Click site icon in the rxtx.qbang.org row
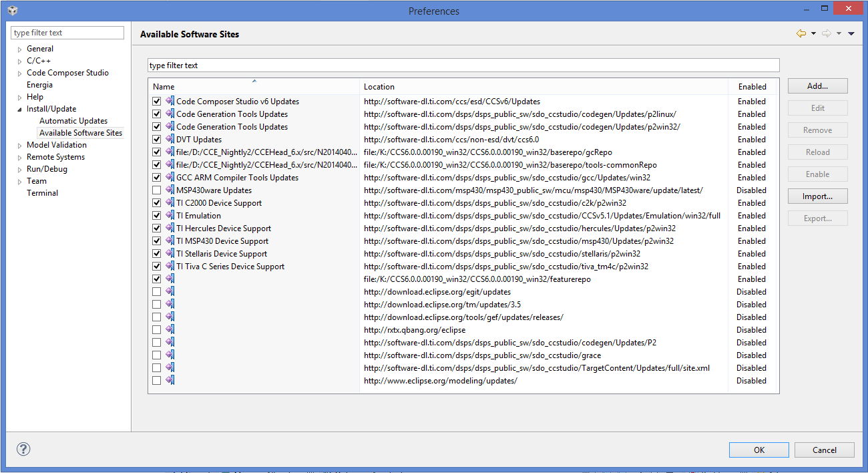This screenshot has height=473, width=868. point(170,330)
